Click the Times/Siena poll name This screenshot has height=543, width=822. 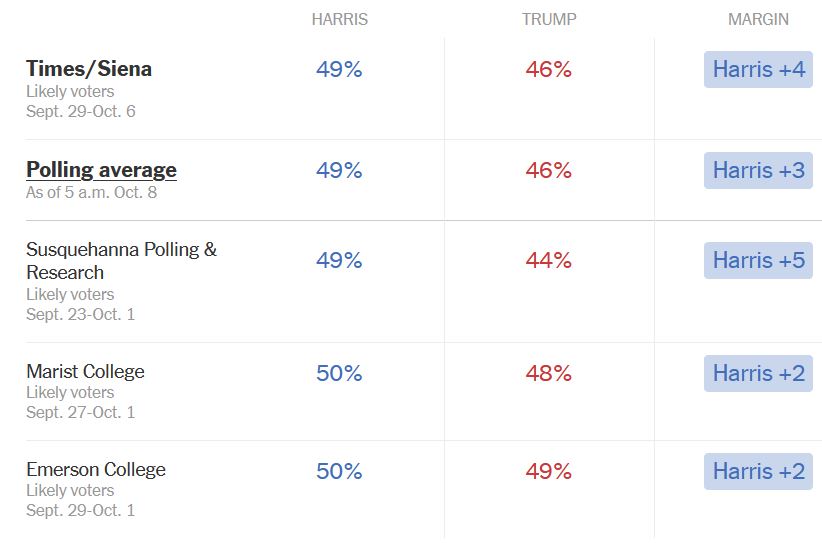[x=89, y=69]
